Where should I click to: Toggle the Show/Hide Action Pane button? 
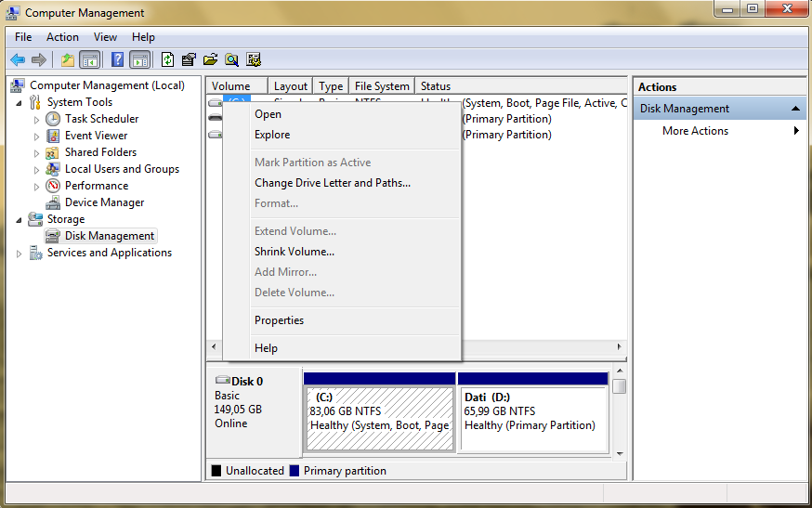tap(139, 59)
